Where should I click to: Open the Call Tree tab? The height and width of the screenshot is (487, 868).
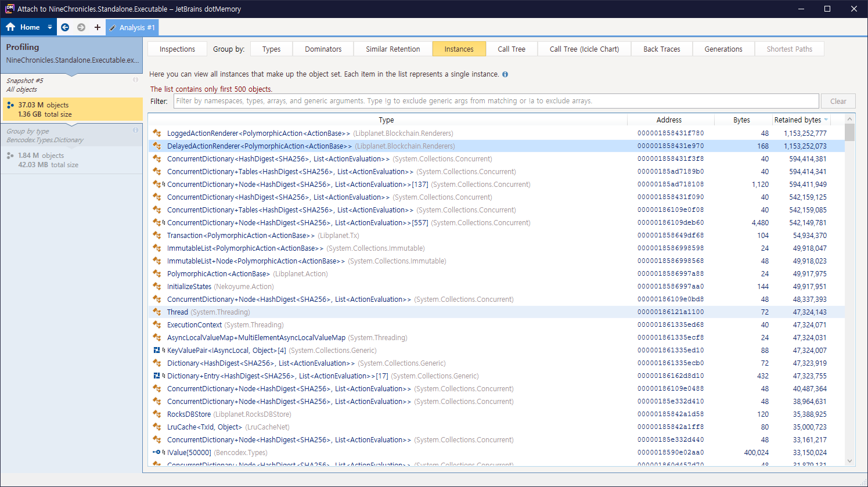pos(512,49)
